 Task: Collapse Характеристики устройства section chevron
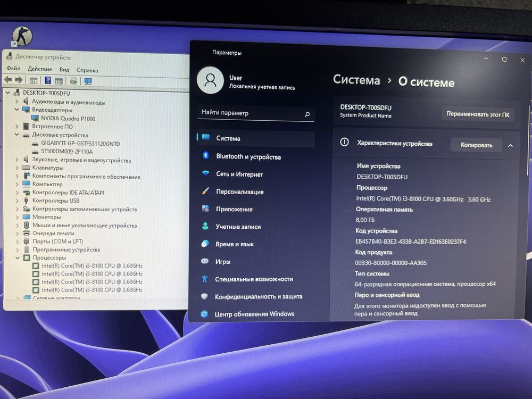coord(510,146)
